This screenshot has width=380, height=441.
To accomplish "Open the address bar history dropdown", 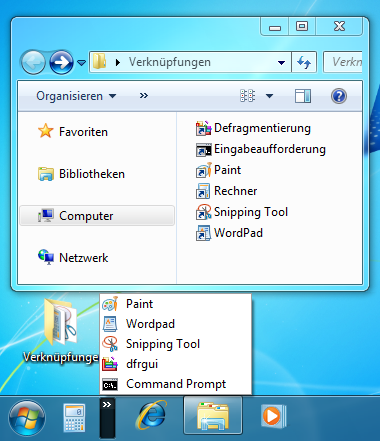I will [281, 62].
